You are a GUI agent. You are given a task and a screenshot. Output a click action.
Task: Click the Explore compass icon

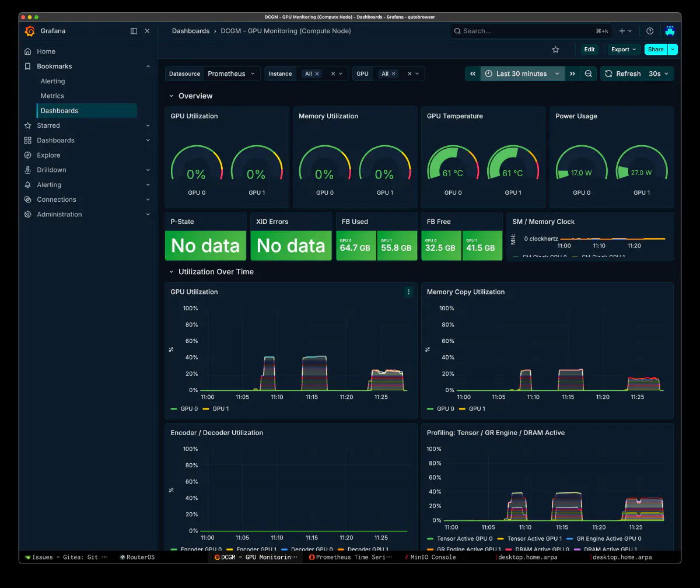point(27,155)
